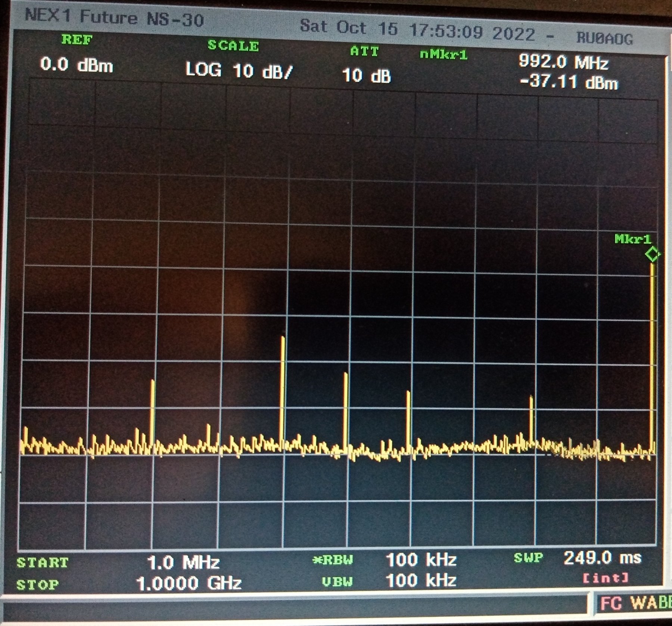Click the 249.0 ms sweep time value

602,558
